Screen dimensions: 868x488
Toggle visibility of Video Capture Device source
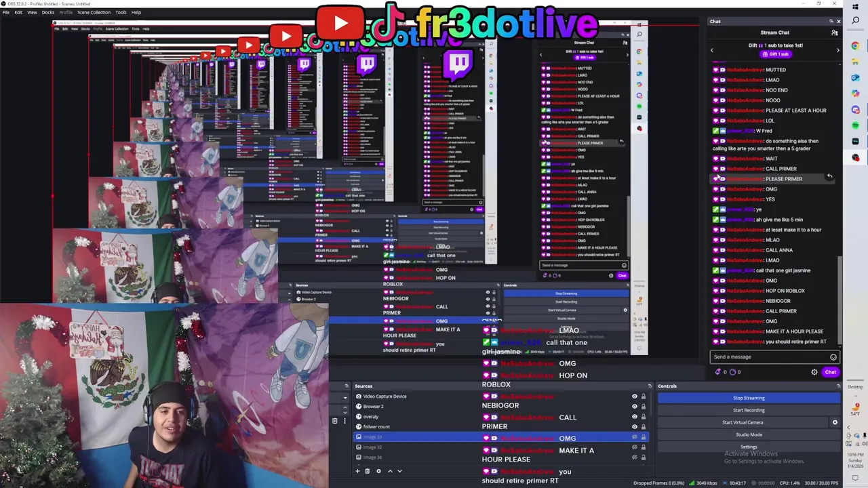(635, 396)
